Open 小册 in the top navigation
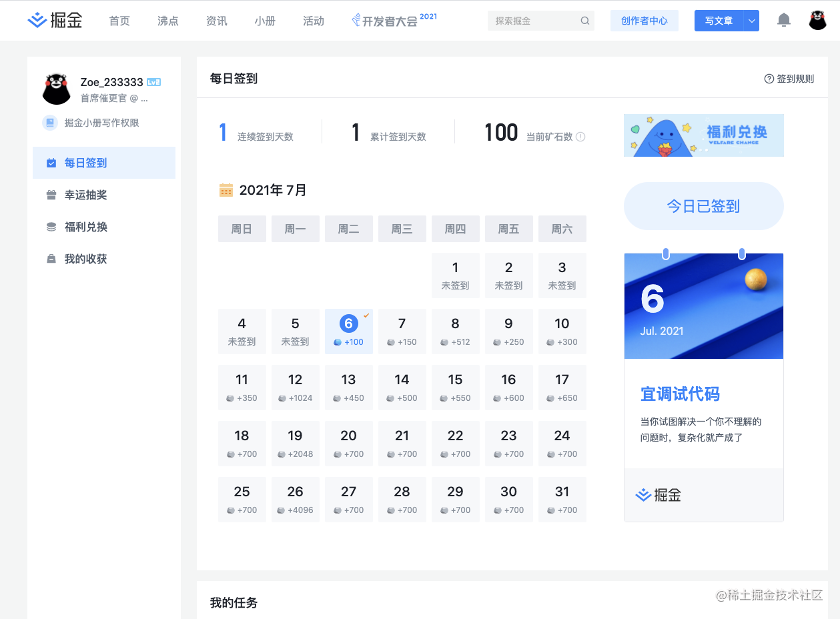 tap(265, 21)
